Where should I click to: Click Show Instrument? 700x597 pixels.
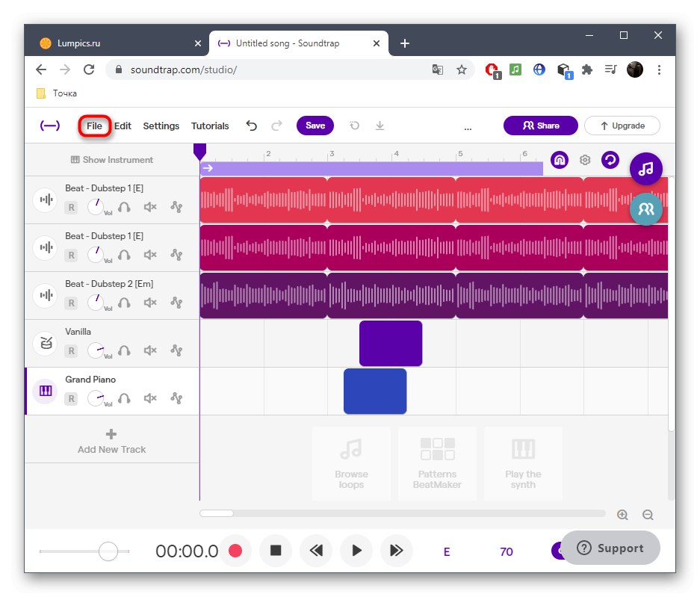pyautogui.click(x=112, y=160)
